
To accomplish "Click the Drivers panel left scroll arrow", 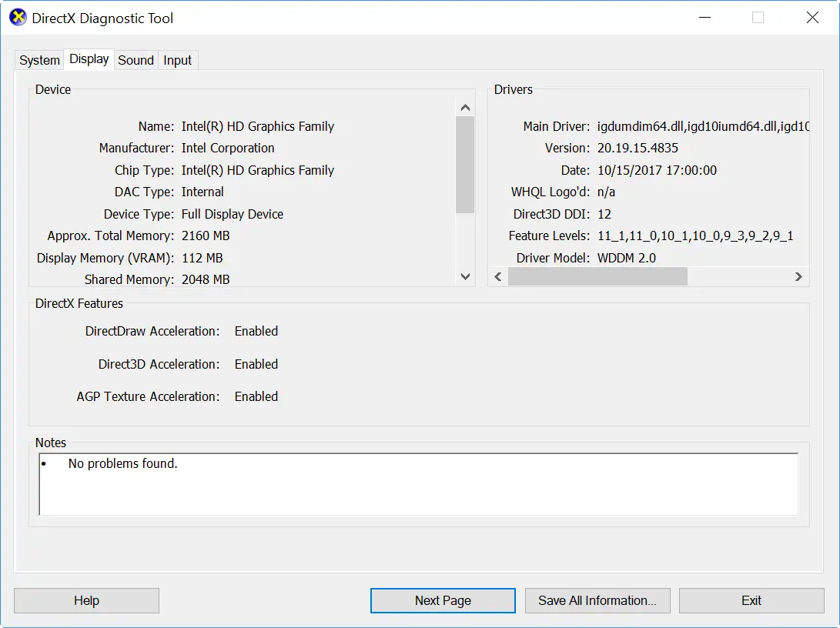I will click(497, 276).
